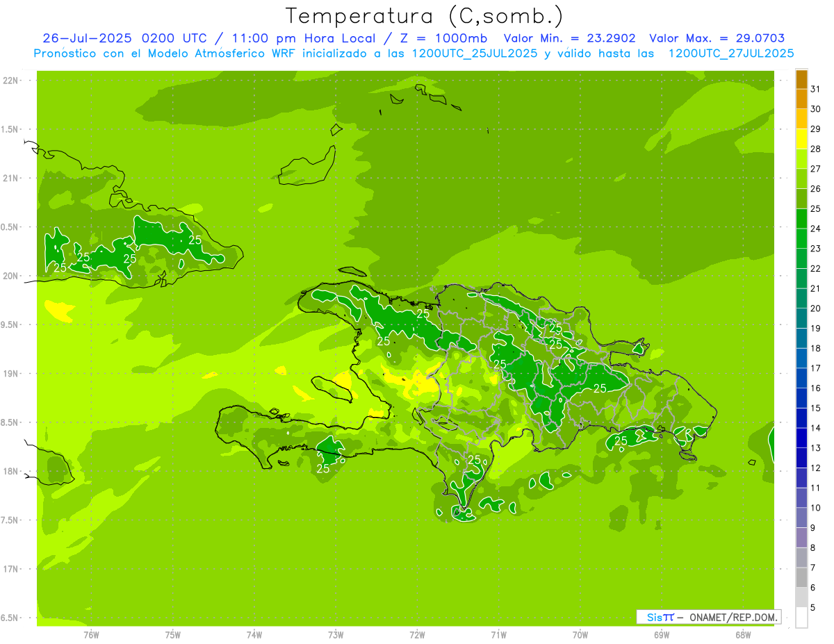Viewport: 834px width, 644px height.
Task: Click the title 'Temperatura (C,somb.)'
Action: click(x=425, y=15)
